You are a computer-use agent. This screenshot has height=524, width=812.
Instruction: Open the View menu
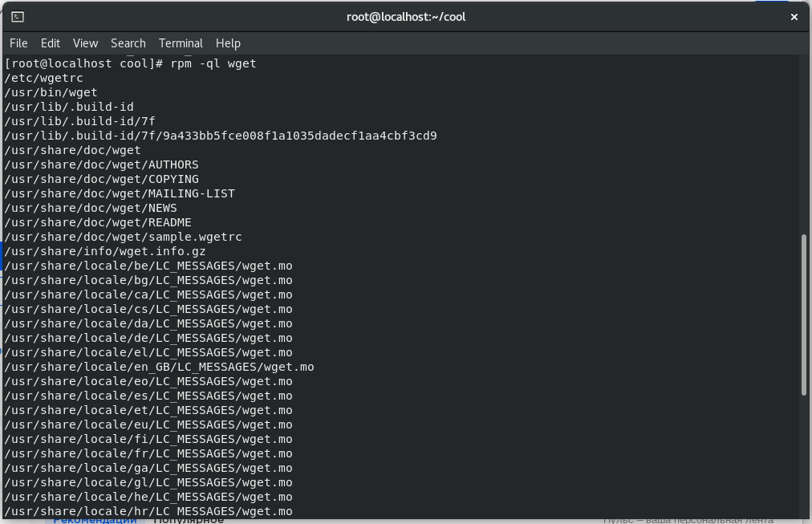(x=85, y=43)
